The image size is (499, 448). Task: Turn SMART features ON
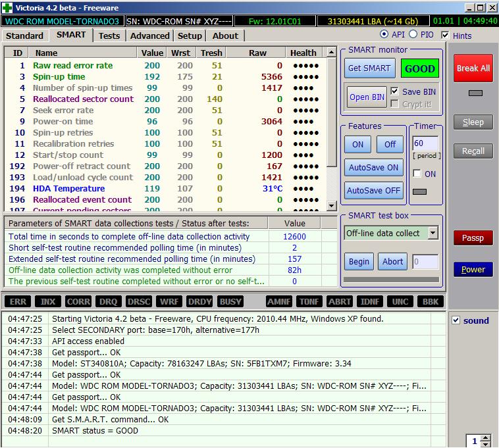tap(357, 144)
